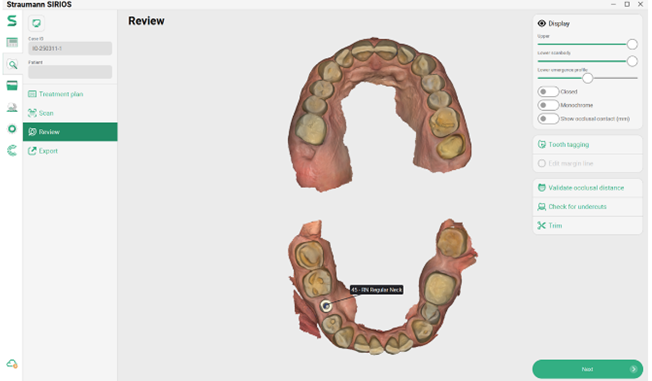
Task: Open the magnifier search icon in sidebar
Action: coord(12,64)
